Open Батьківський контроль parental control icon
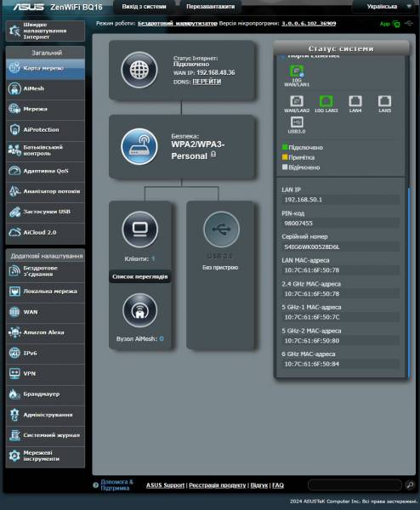420x510 pixels. coord(14,150)
